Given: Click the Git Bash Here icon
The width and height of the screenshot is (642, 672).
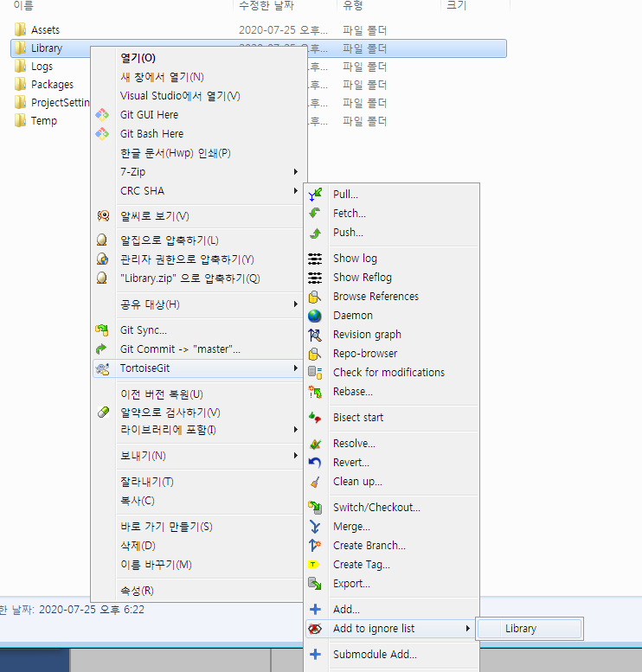Looking at the screenshot, I should tap(102, 134).
